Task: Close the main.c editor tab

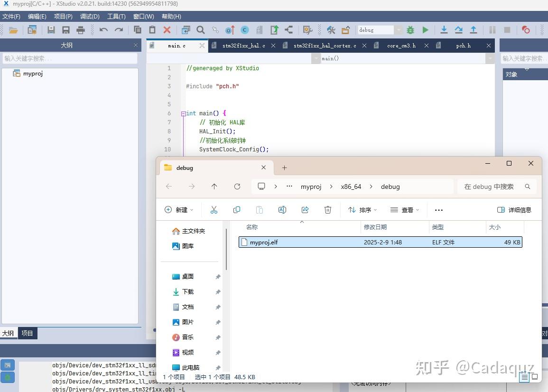Action: pos(202,46)
